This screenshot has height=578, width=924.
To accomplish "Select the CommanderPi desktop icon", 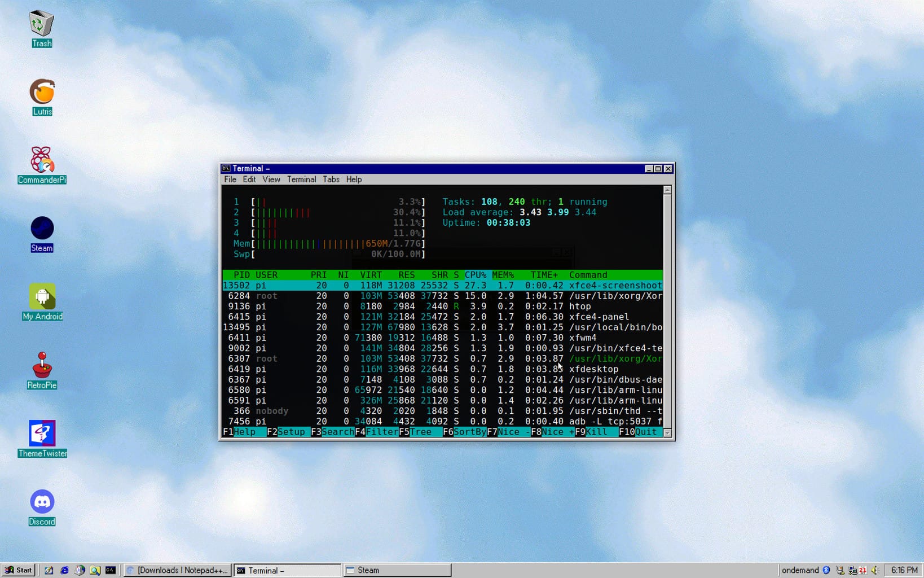I will (42, 165).
